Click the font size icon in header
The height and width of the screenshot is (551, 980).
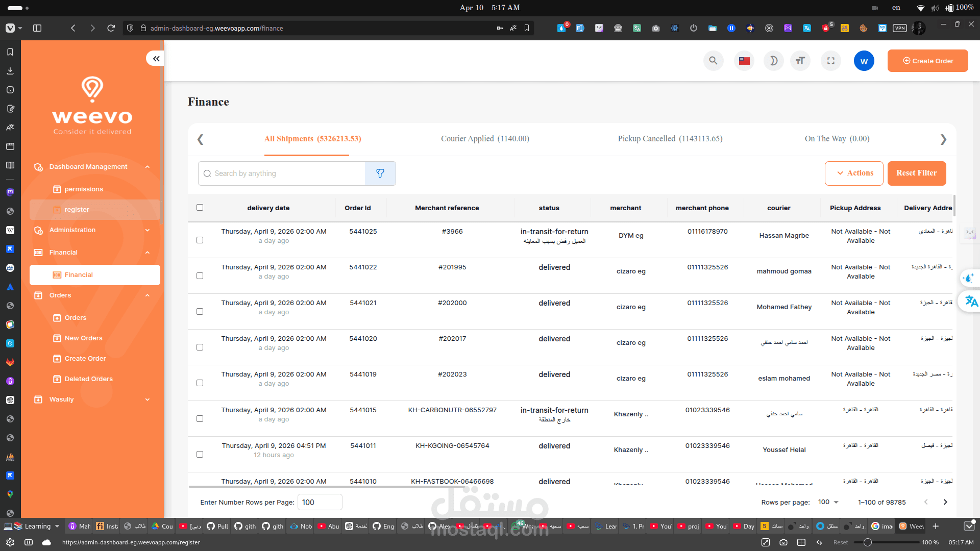point(800,61)
